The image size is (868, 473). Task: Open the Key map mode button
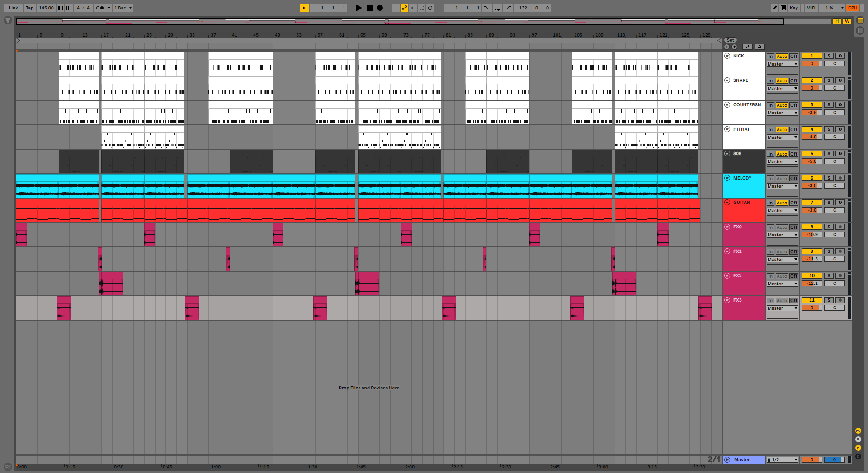pos(794,8)
